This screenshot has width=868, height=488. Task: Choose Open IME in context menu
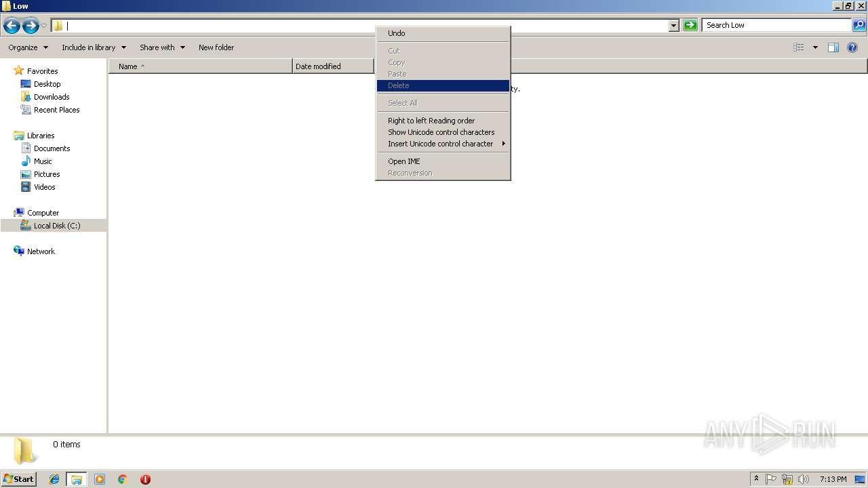click(443, 161)
